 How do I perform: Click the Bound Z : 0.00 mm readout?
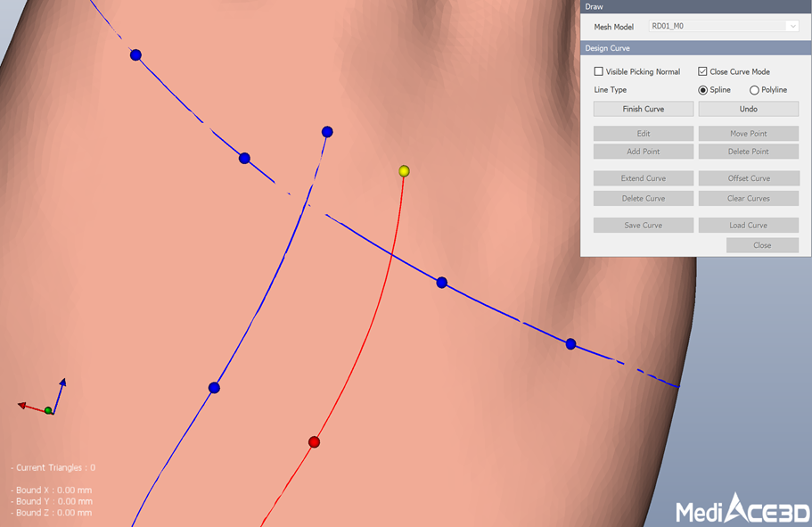[x=52, y=513]
